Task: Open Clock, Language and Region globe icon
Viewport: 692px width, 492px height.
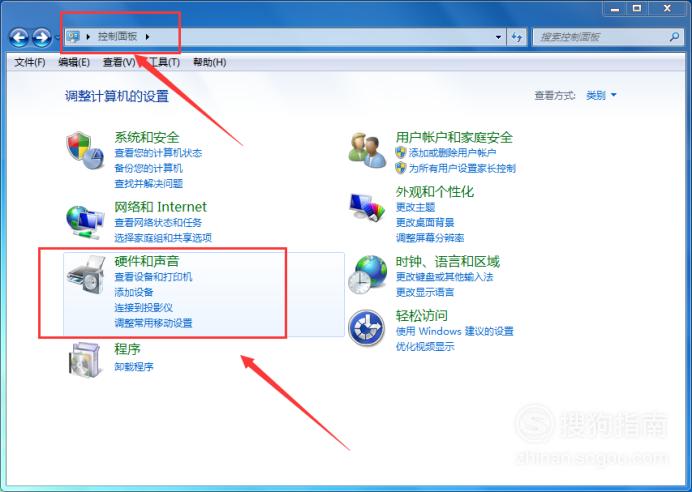Action: pyautogui.click(x=367, y=274)
